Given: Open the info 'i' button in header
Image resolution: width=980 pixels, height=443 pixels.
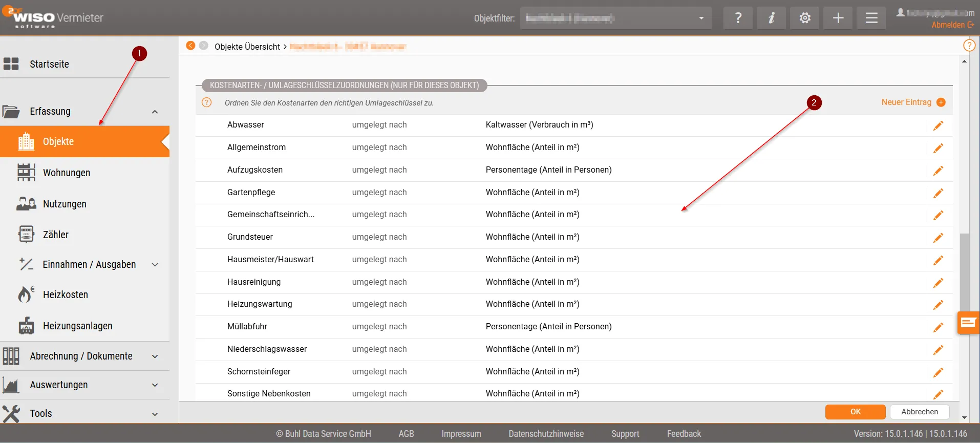Looking at the screenshot, I should [x=771, y=18].
